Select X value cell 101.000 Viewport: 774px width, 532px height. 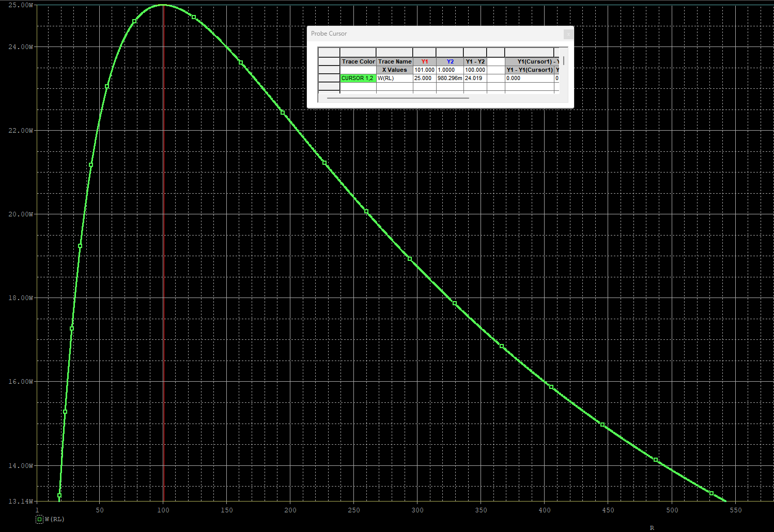pyautogui.click(x=424, y=70)
